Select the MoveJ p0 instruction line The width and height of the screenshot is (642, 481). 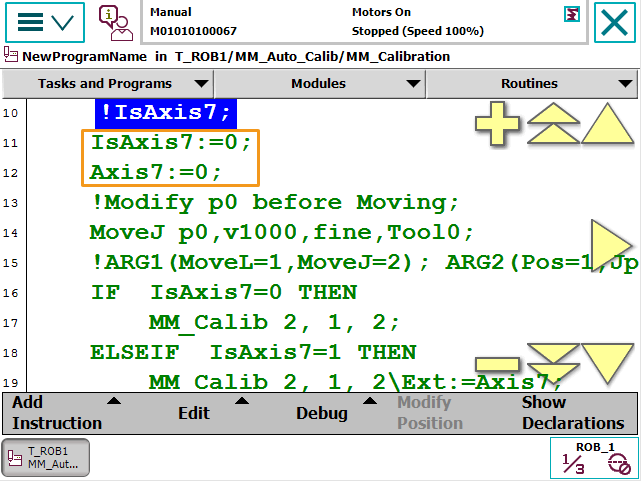[281, 233]
